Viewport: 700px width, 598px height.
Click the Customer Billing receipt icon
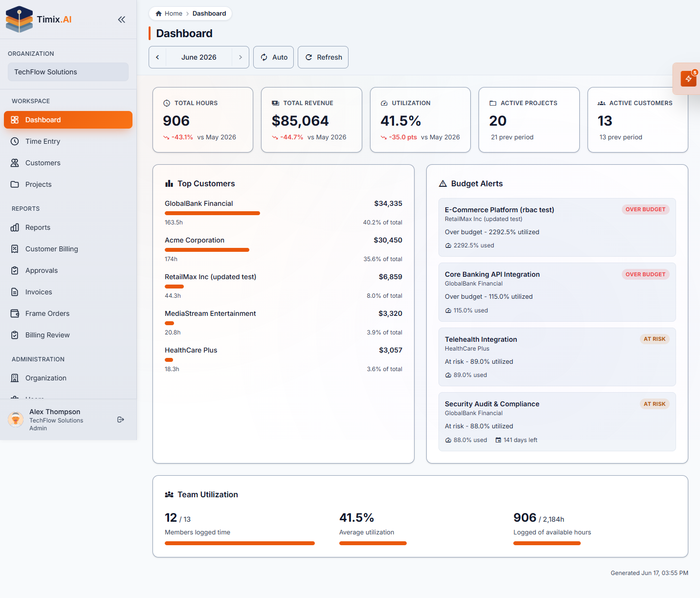coord(15,249)
